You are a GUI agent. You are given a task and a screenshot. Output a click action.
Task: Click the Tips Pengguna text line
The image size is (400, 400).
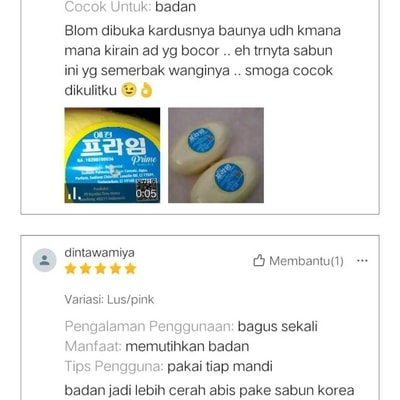[168, 366]
